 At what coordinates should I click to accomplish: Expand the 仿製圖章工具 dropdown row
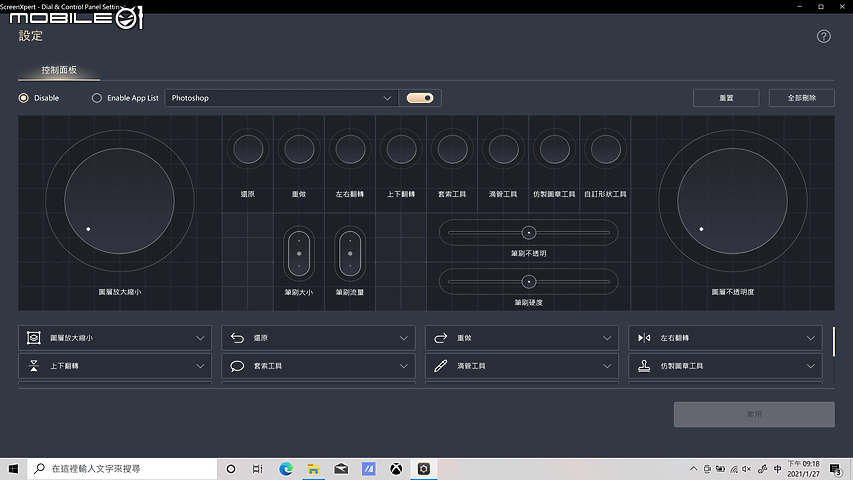click(725, 366)
